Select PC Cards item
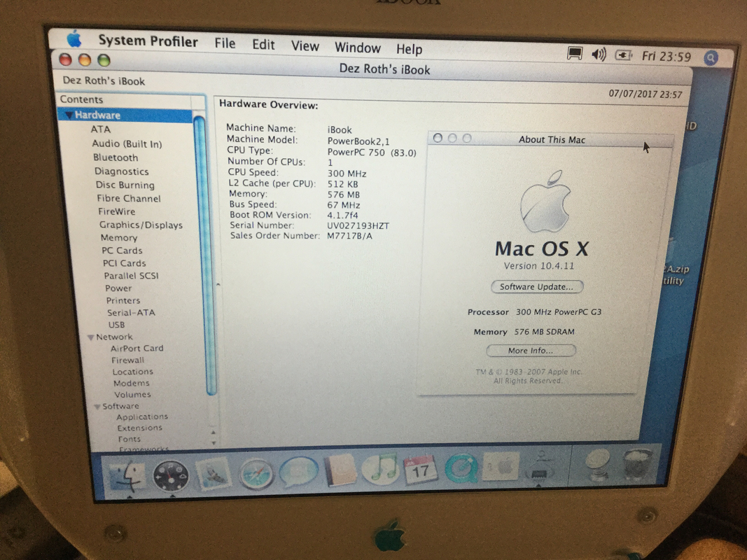This screenshot has width=747, height=560. pyautogui.click(x=122, y=251)
